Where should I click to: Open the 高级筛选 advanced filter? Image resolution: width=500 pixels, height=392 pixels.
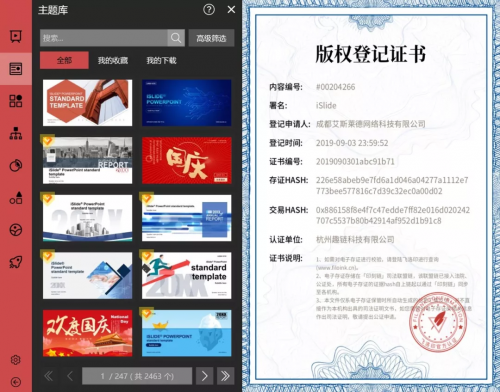click(211, 38)
